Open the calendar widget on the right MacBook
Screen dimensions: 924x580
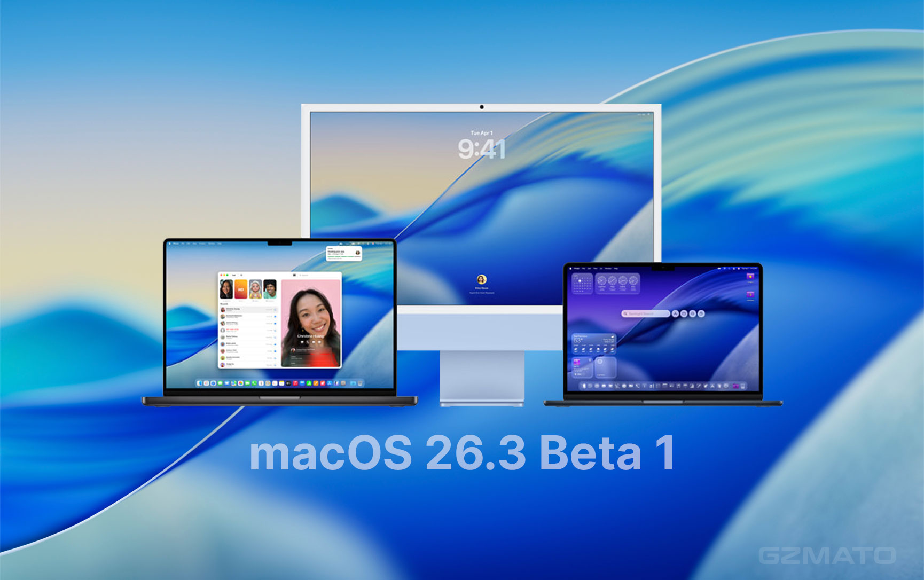pyautogui.click(x=582, y=284)
